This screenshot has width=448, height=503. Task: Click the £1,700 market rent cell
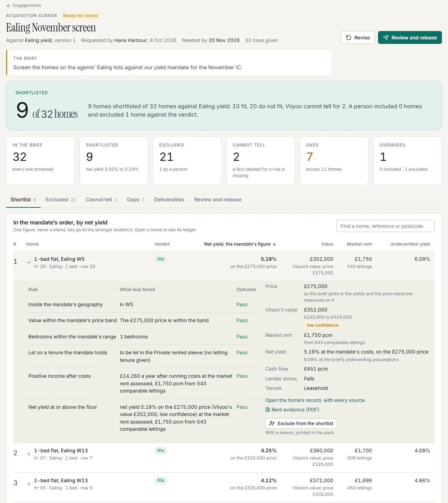(363, 451)
